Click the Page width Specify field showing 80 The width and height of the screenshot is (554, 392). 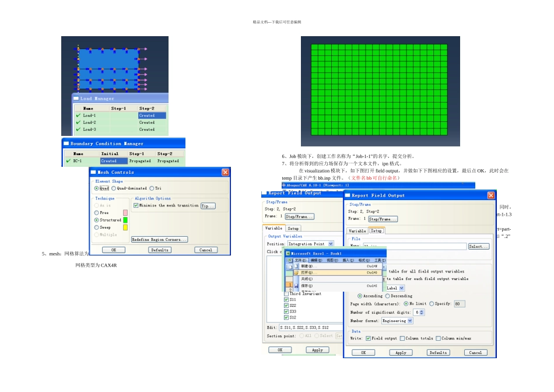(x=460, y=304)
